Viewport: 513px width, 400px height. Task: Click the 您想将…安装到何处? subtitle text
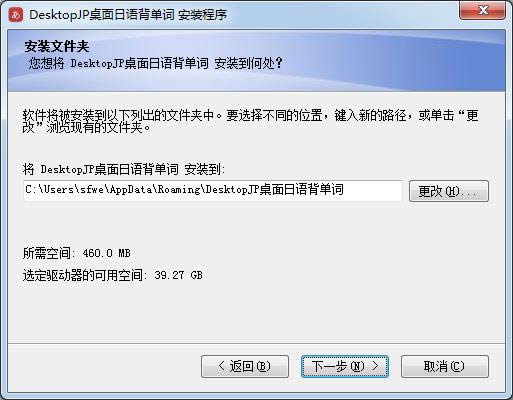(x=155, y=63)
